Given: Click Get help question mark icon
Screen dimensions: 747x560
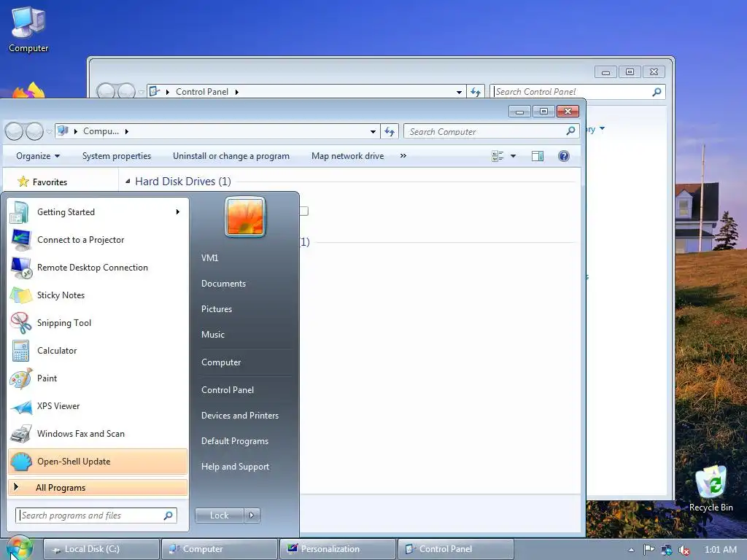Looking at the screenshot, I should (564, 156).
